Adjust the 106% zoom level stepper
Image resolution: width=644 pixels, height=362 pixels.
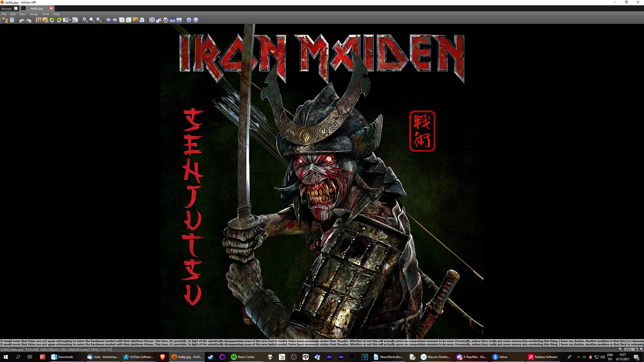(635, 349)
